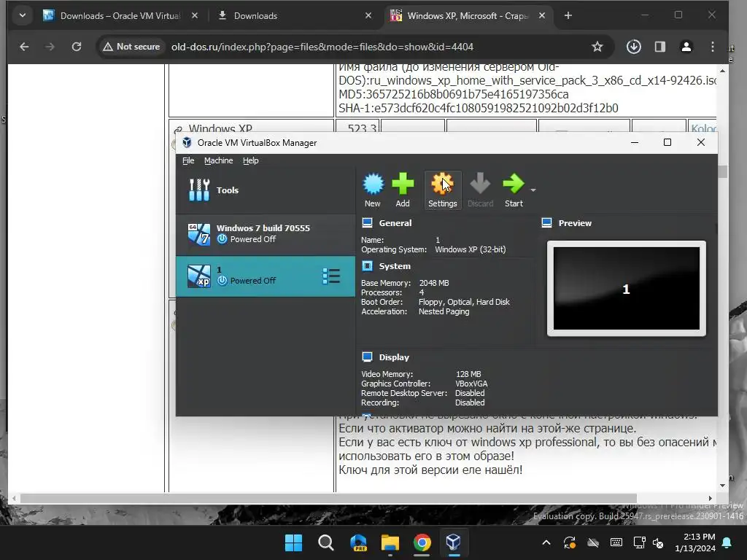Reload the current web page
The height and width of the screenshot is (560, 747).
[x=76, y=47]
